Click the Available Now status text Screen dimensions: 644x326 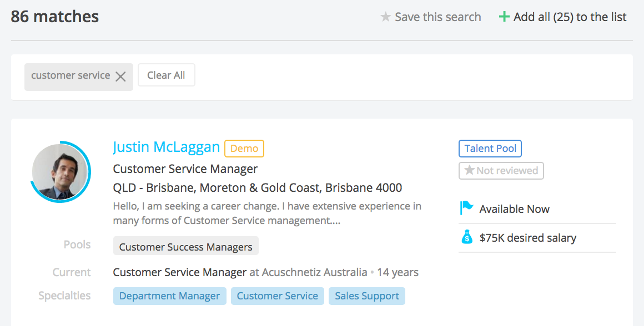click(514, 209)
